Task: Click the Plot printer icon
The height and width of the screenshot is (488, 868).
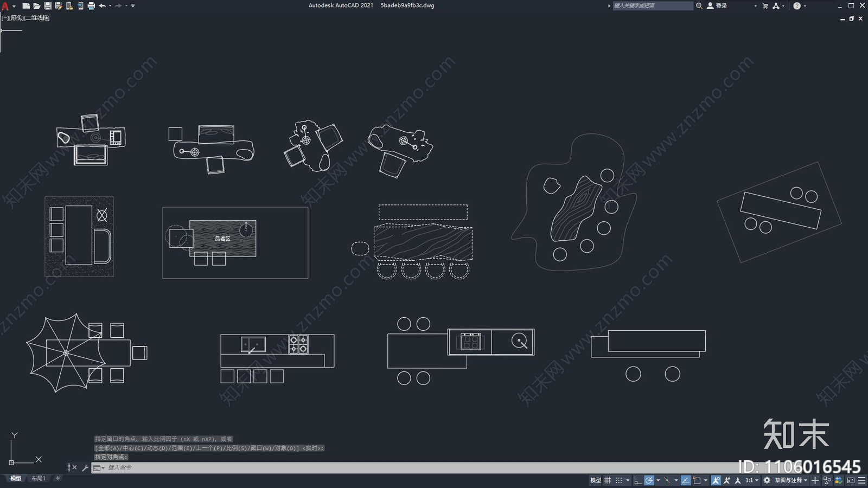Action: click(x=91, y=6)
